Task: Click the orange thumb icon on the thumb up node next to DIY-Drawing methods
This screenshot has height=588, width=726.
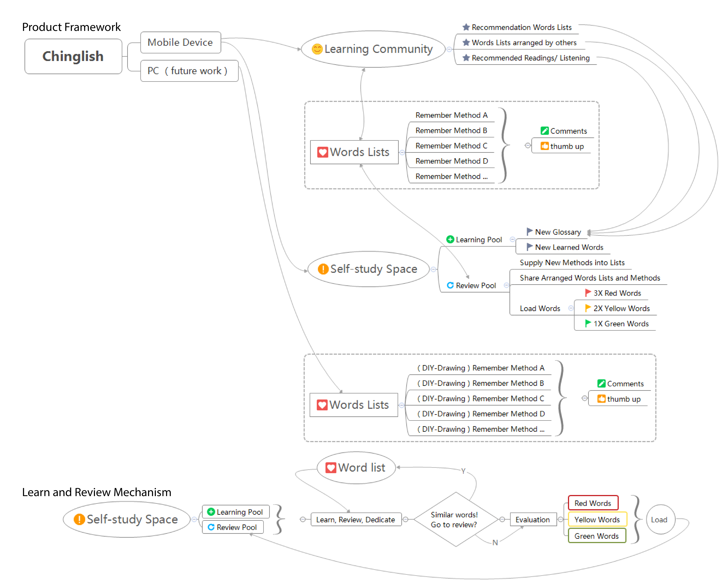Action: tap(601, 399)
